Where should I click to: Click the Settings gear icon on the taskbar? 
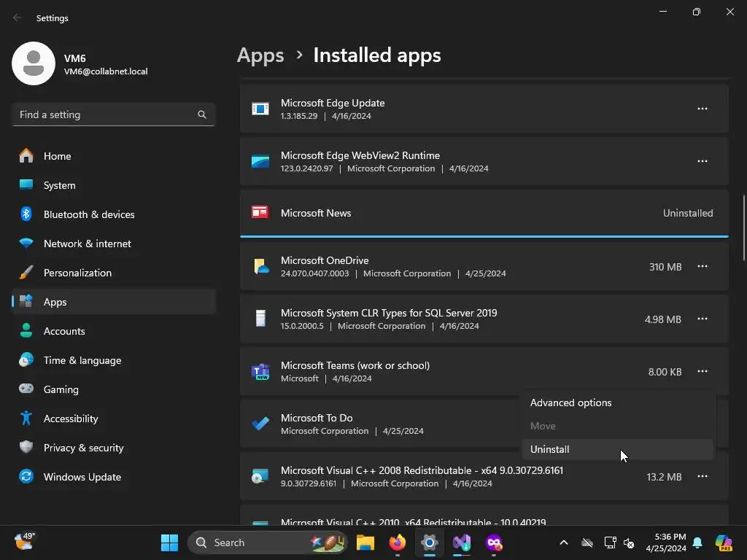coord(429,542)
